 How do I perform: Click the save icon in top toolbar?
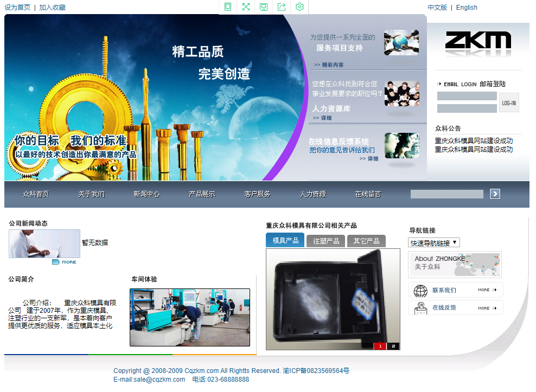pos(264,7)
